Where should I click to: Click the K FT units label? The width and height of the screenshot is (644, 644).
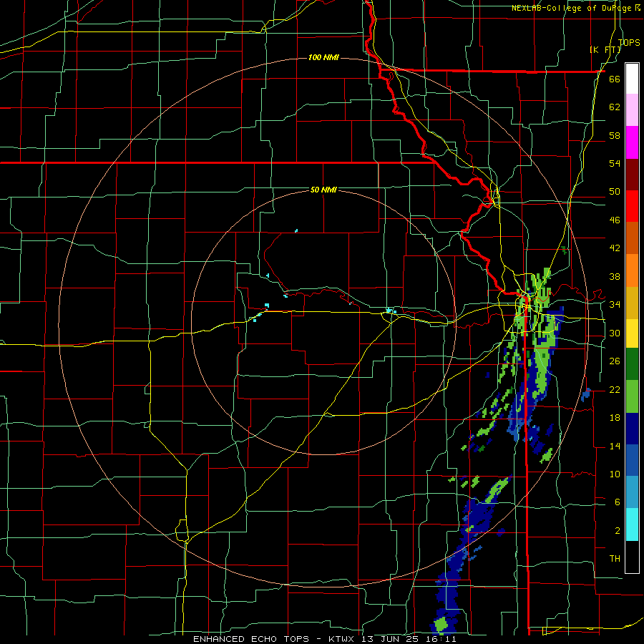(605, 49)
